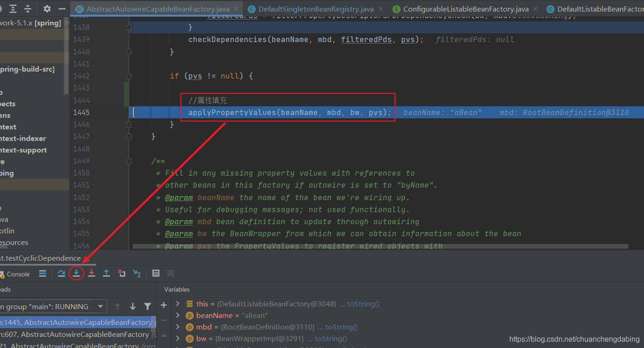Screen dimensions: 644x348
Task: Toggle the fold marker at line 1442
Action: [x=129, y=76]
